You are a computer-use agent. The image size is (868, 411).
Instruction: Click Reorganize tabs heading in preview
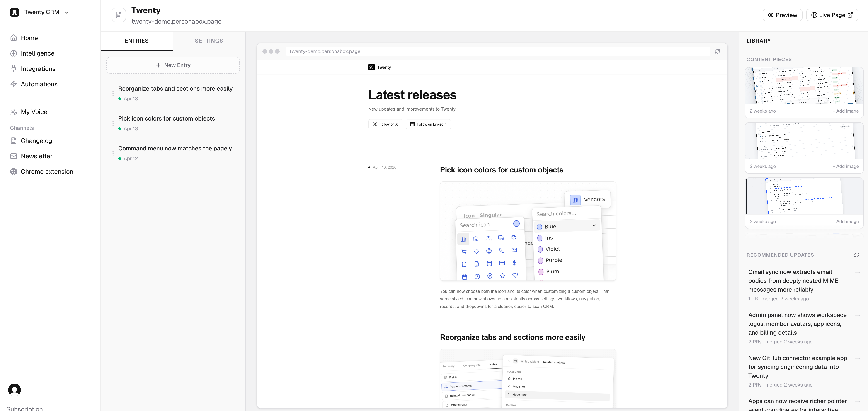[x=512, y=337]
